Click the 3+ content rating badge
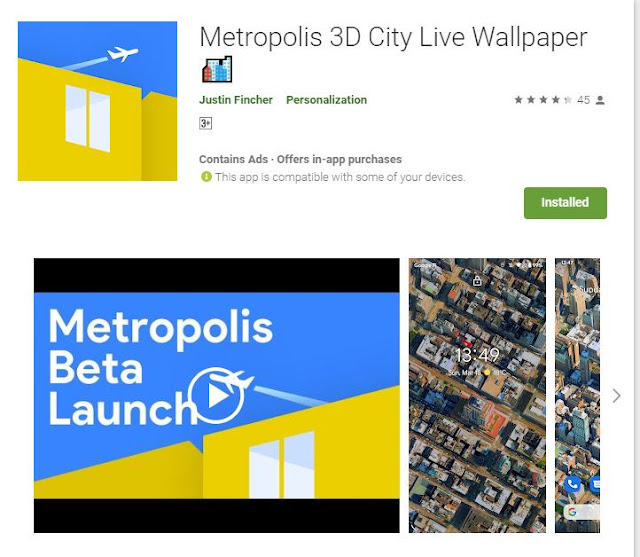The width and height of the screenshot is (640, 557). coord(205,123)
